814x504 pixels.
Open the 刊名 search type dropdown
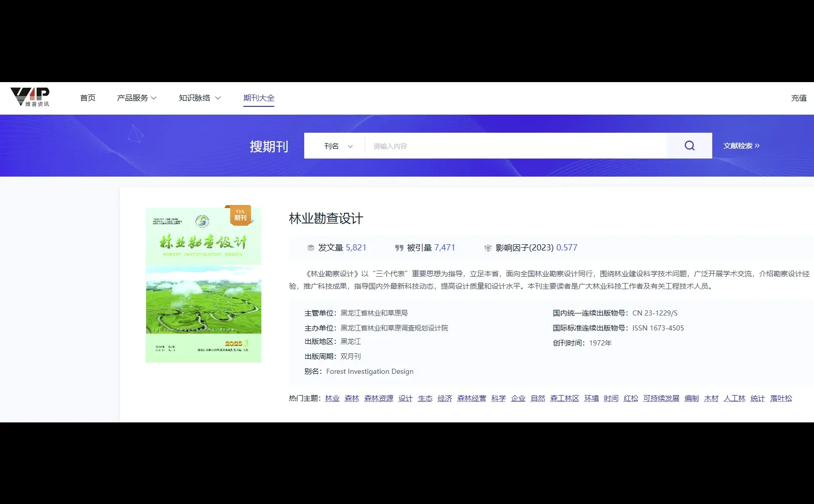click(338, 146)
